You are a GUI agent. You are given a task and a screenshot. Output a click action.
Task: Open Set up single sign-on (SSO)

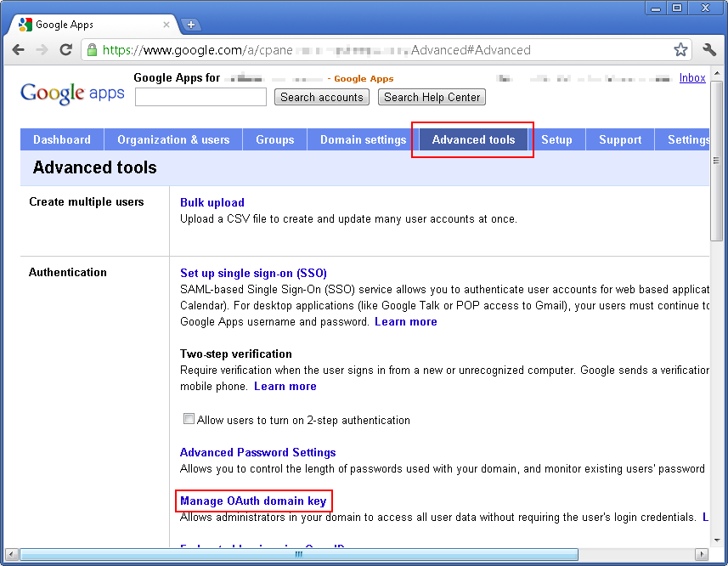point(253,273)
